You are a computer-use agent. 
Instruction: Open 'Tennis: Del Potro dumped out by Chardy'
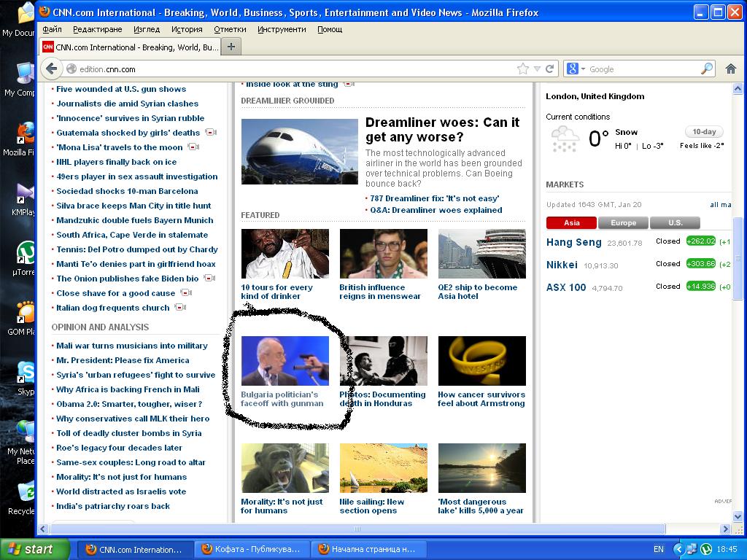(136, 249)
